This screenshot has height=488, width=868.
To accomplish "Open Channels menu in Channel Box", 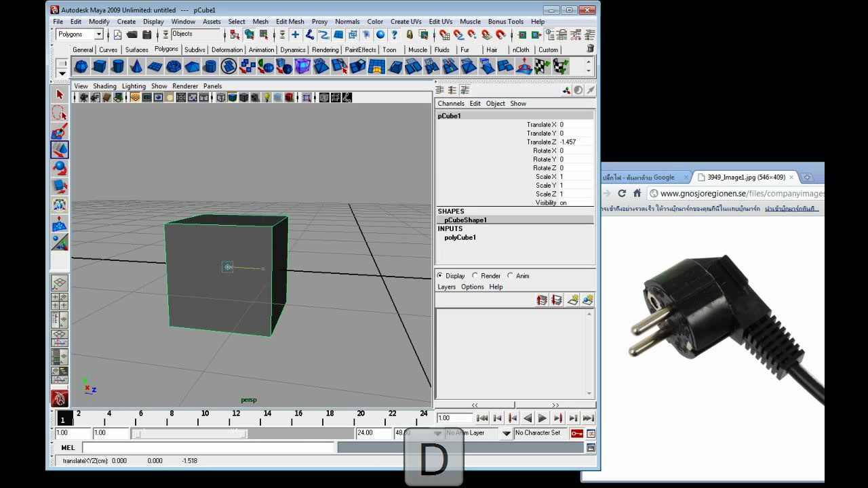I will tap(451, 104).
